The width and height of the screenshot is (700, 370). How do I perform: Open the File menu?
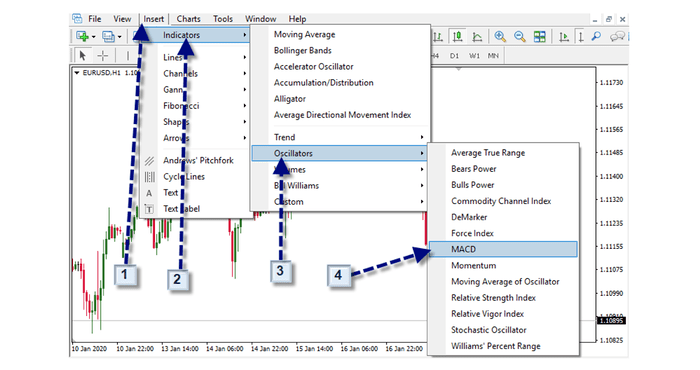point(95,19)
